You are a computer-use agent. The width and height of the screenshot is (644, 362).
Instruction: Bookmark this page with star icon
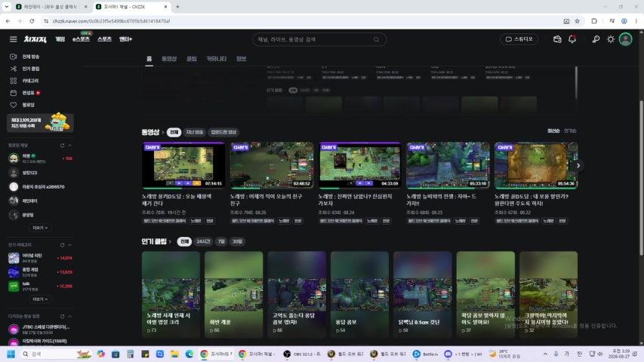[577, 21]
